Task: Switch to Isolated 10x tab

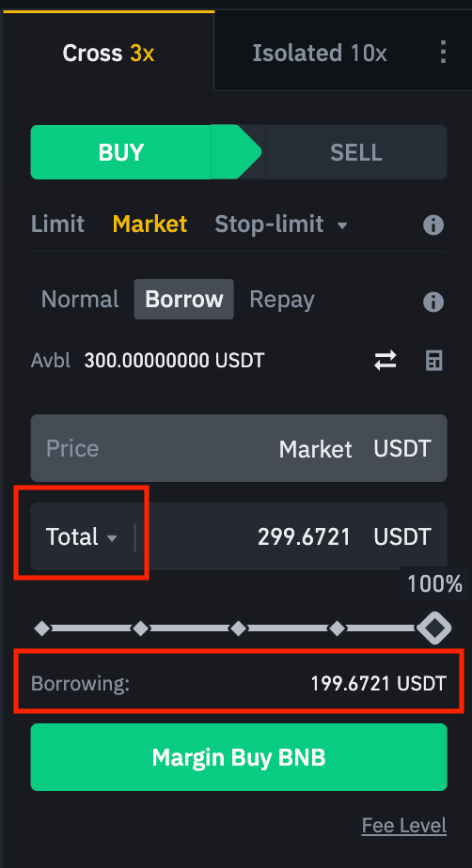Action: coord(320,54)
